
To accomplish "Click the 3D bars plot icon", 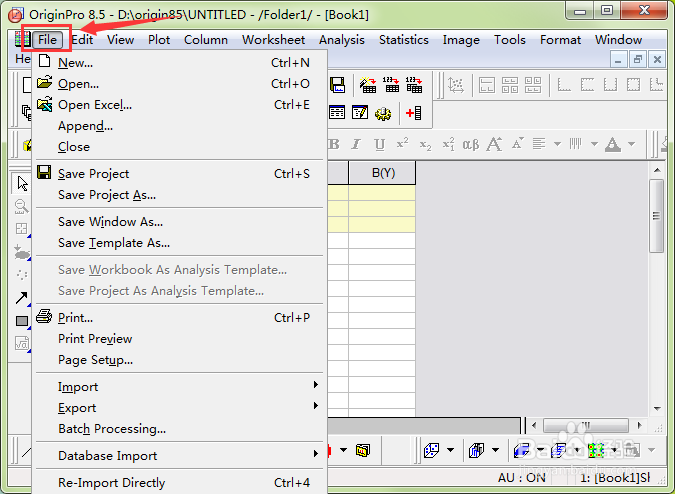I will click(x=477, y=450).
